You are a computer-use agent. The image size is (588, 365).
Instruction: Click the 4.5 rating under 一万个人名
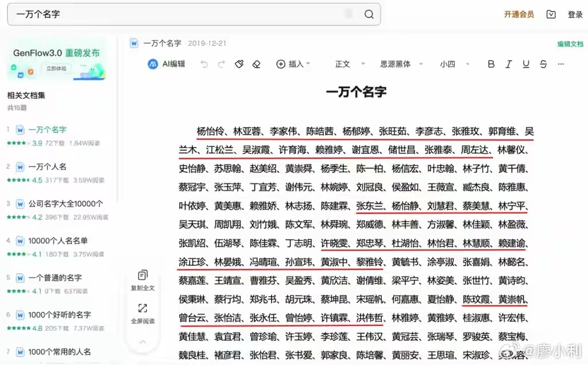tap(37, 180)
